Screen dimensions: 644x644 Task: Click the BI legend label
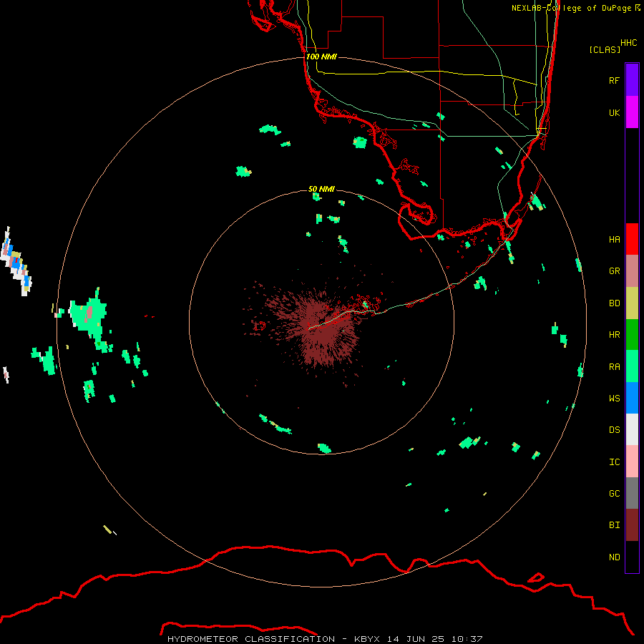pyautogui.click(x=614, y=525)
